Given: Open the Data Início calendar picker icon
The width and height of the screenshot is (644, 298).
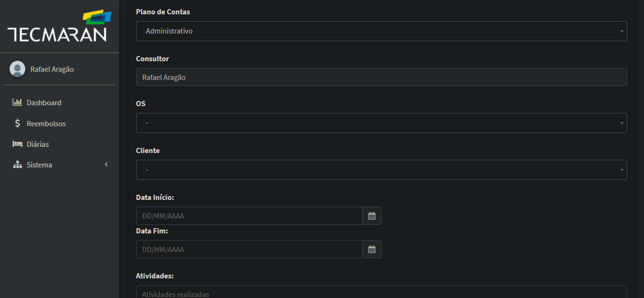Looking at the screenshot, I should pyautogui.click(x=372, y=216).
